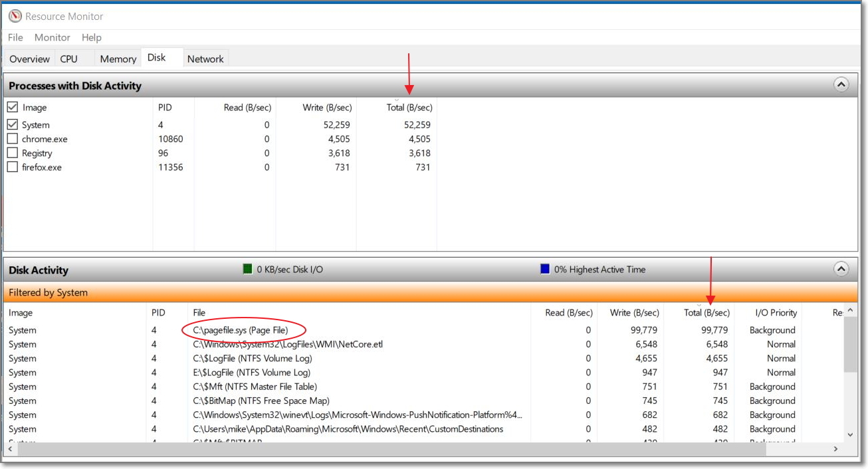The width and height of the screenshot is (868, 469).
Task: Switch to the CPU tab
Action: 68,59
